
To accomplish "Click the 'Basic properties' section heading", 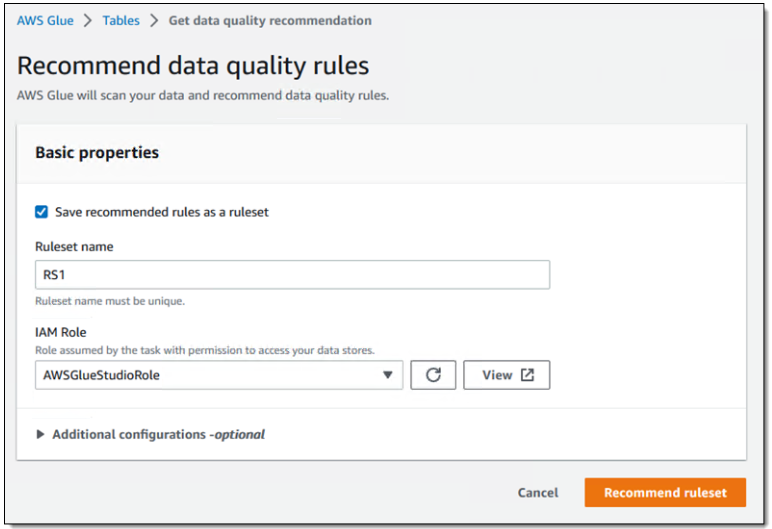I will pos(97,153).
